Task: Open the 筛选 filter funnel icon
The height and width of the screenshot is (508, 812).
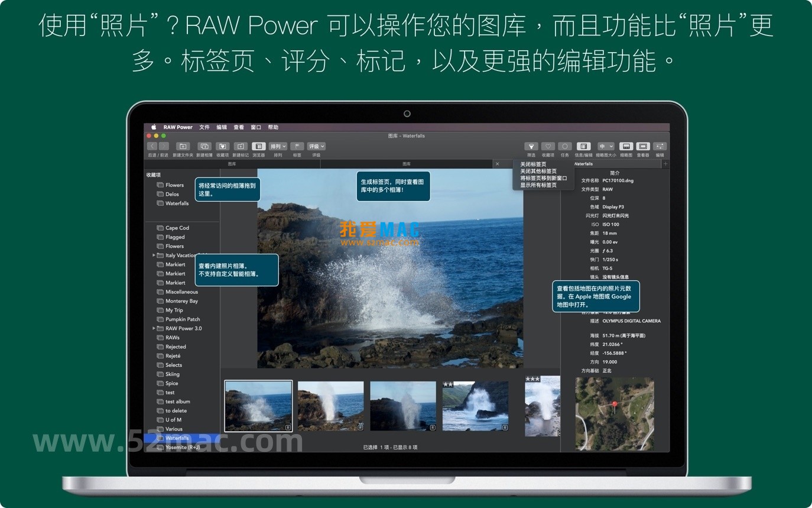Action: coord(531,146)
